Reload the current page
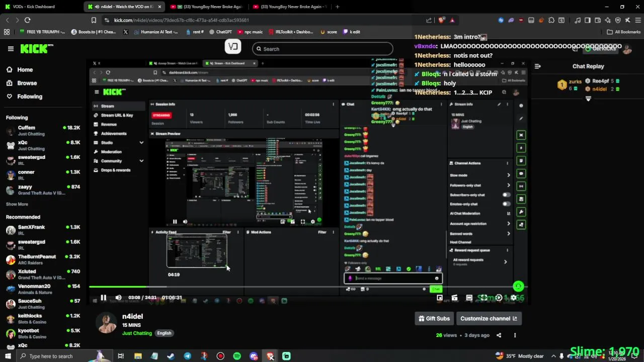Screen dimensions: 644x362 point(27,20)
